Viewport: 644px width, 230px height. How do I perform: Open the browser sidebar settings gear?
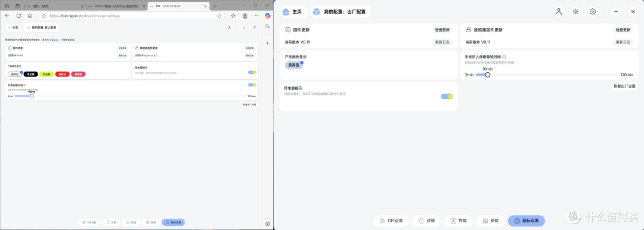pyautogui.click(x=267, y=224)
